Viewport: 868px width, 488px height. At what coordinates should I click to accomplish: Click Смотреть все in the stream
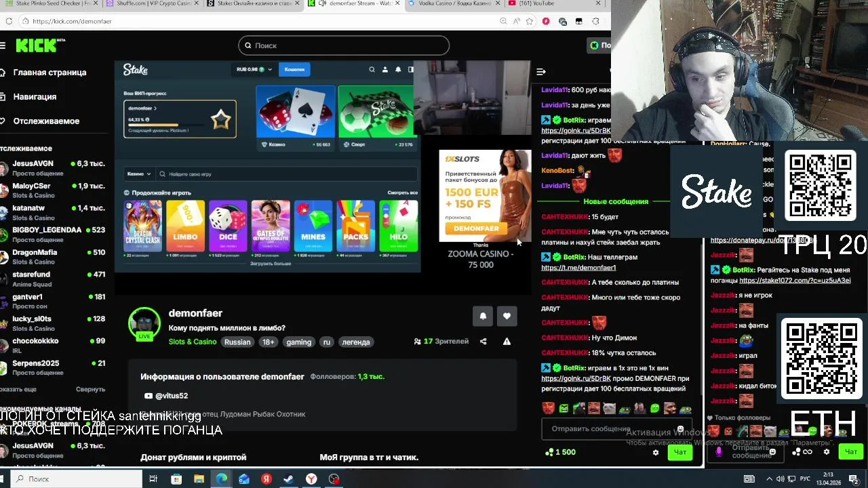(x=403, y=193)
